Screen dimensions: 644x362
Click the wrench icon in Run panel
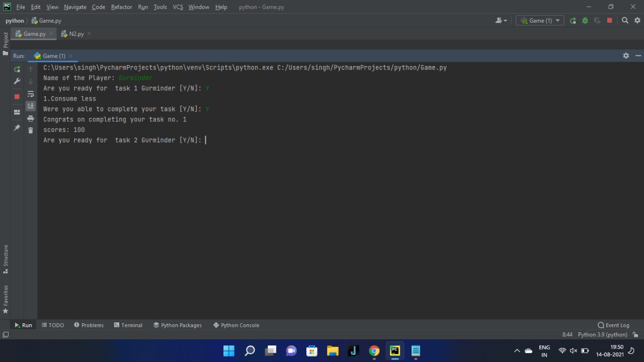pyautogui.click(x=17, y=81)
